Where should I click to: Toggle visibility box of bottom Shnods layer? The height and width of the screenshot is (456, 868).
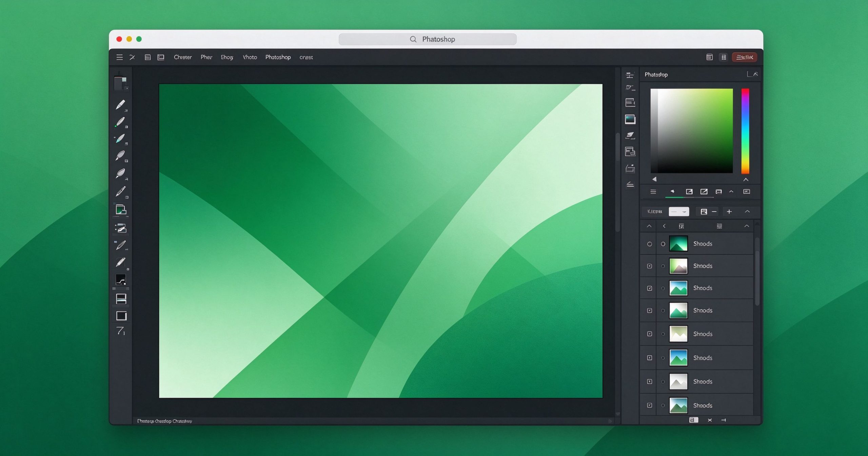point(649,405)
